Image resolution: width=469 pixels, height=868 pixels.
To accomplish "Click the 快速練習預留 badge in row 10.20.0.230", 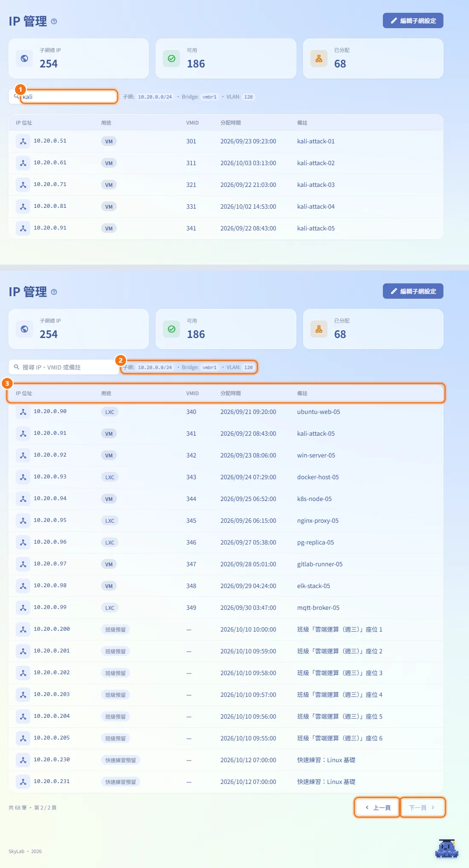I will pyautogui.click(x=121, y=760).
